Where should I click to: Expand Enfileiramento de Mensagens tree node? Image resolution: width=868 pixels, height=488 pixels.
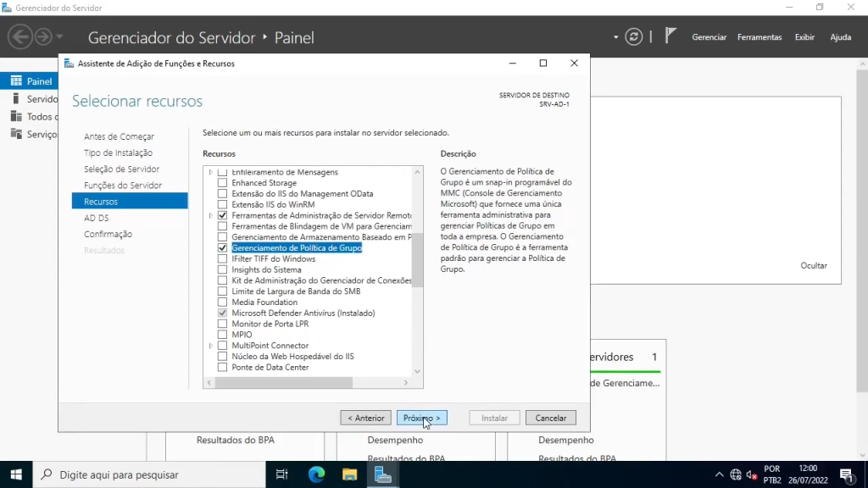tap(211, 173)
